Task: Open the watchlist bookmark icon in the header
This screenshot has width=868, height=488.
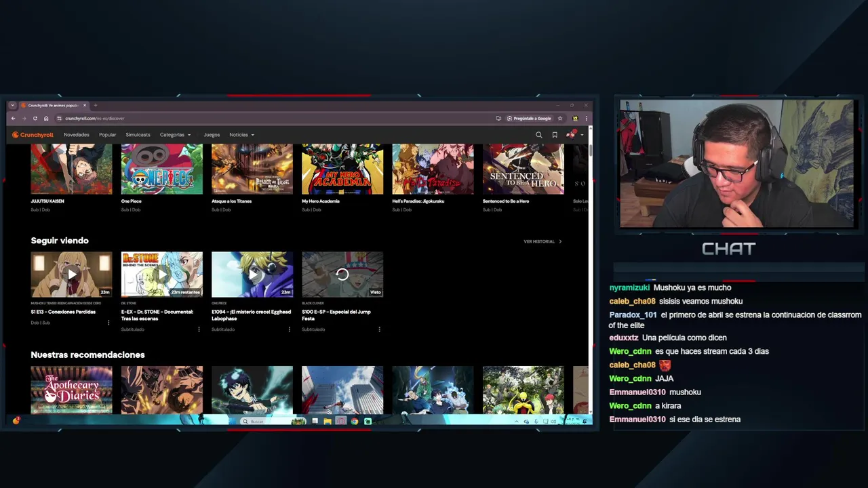Action: (x=555, y=135)
